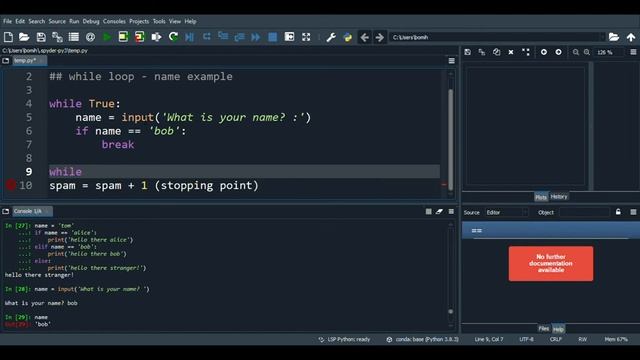This screenshot has height=360, width=640.
Task: Go forward with the right arrow
Action: (x=380, y=37)
